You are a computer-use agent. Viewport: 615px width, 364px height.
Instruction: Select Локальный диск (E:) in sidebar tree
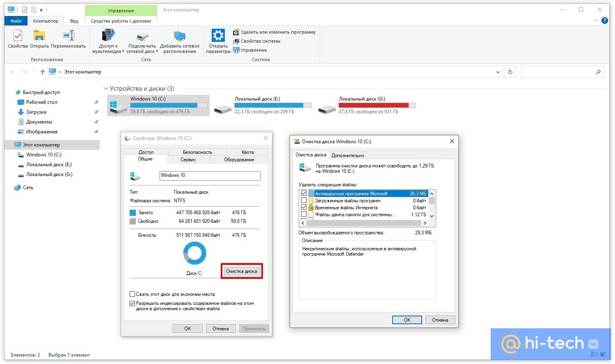click(x=49, y=165)
